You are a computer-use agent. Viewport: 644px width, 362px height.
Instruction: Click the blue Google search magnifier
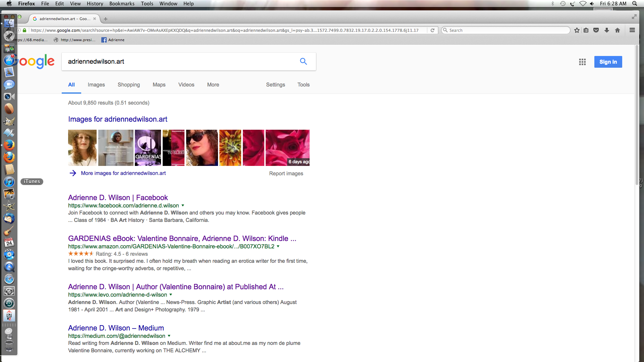click(x=303, y=61)
